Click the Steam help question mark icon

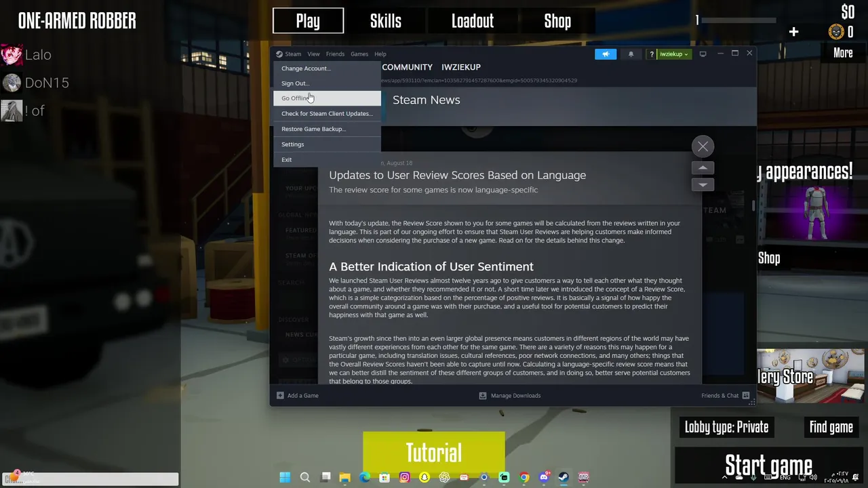[652, 54]
